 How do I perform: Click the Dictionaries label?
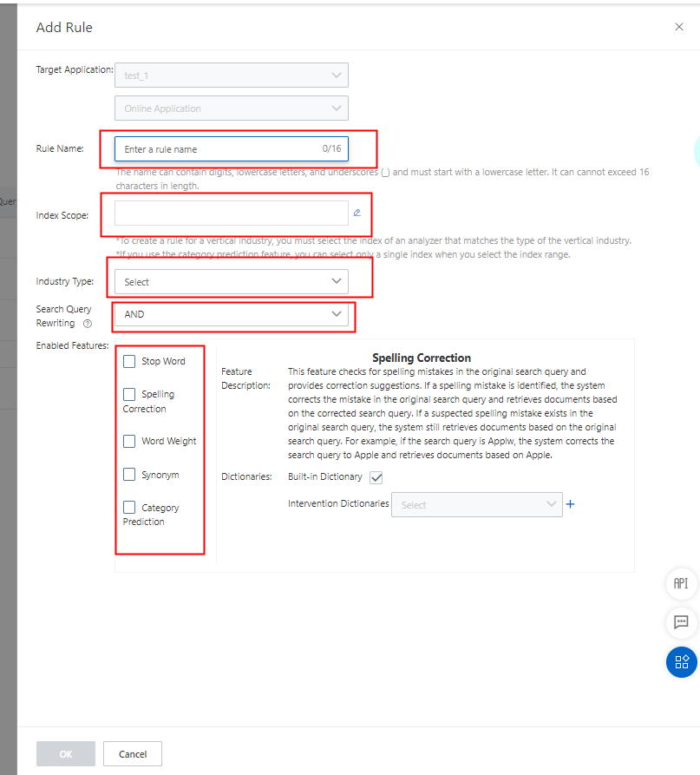(246, 477)
